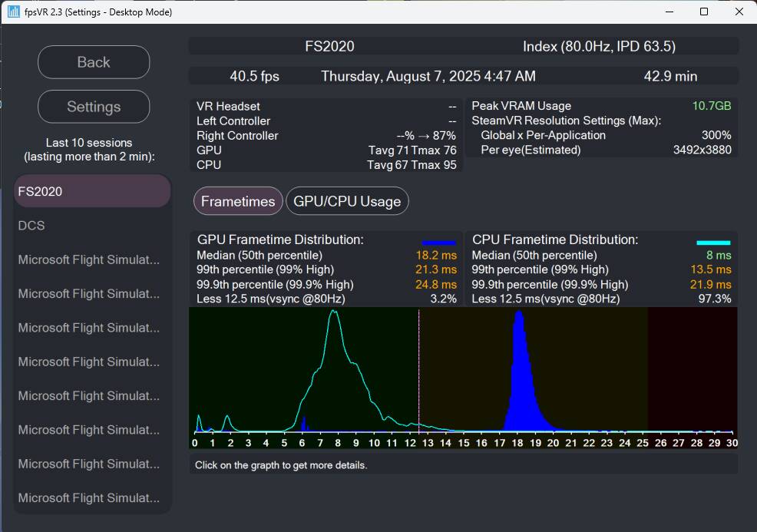This screenshot has width=757, height=532.
Task: Minimize the fpsVR window
Action: [669, 12]
